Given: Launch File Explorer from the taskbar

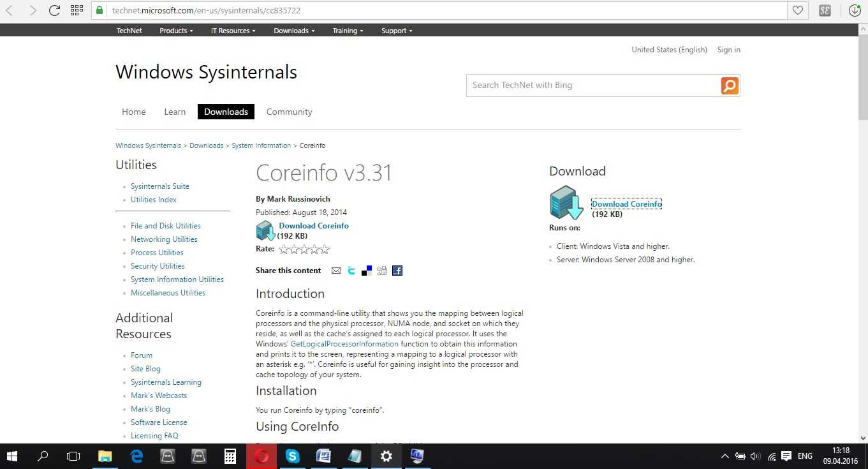Looking at the screenshot, I should 105,456.
